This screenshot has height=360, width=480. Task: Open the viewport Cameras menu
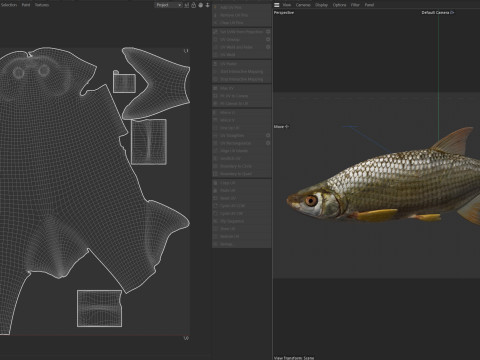[303, 5]
